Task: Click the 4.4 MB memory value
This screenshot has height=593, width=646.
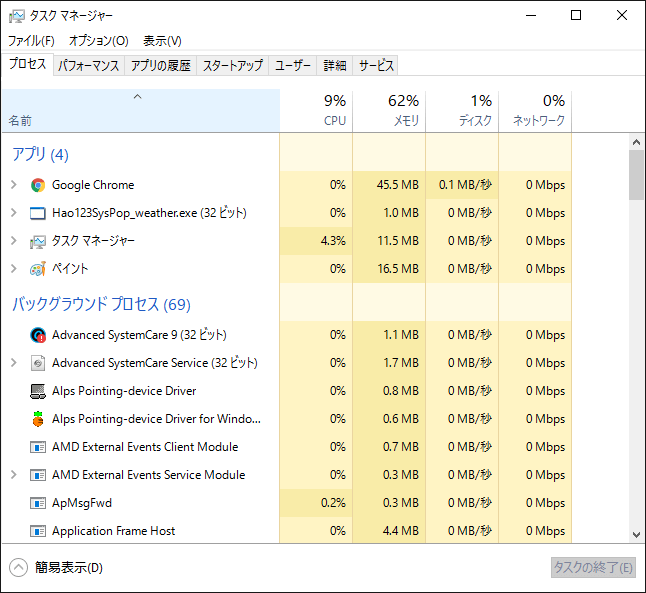Action: [401, 531]
